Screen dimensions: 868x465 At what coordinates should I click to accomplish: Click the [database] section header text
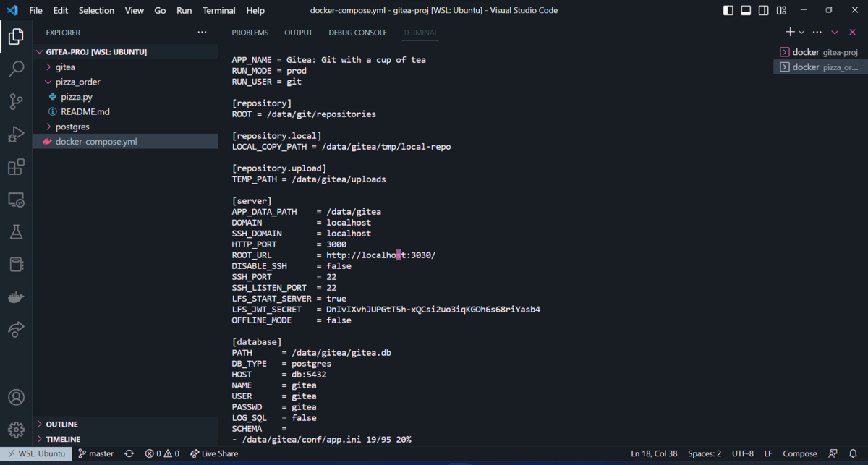pyautogui.click(x=257, y=342)
